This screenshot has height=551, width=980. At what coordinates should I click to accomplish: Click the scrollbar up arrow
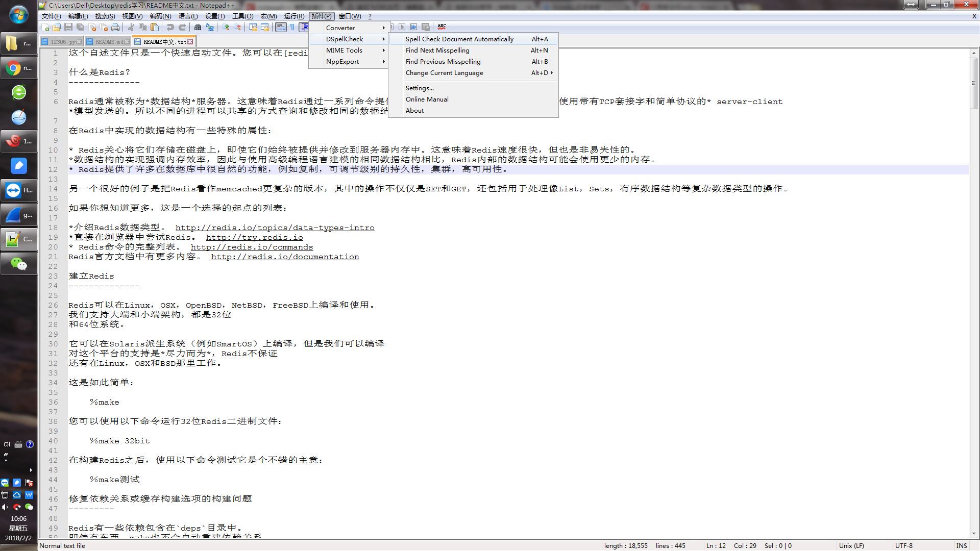(x=974, y=53)
